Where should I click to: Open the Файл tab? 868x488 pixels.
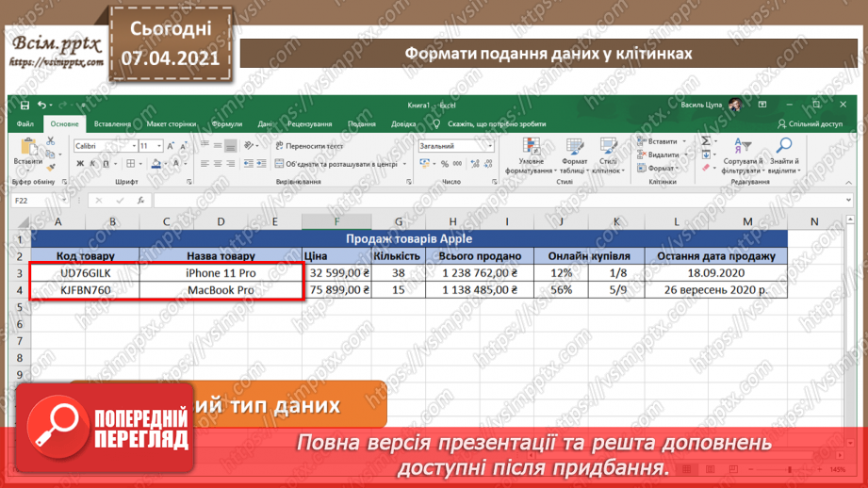[25, 124]
